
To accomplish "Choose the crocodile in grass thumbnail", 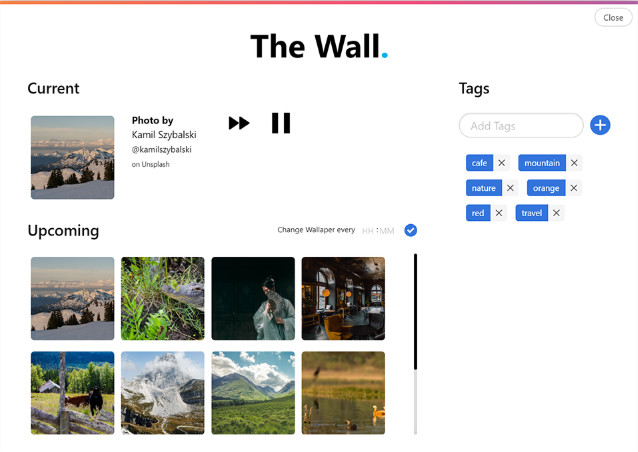I will [x=162, y=298].
